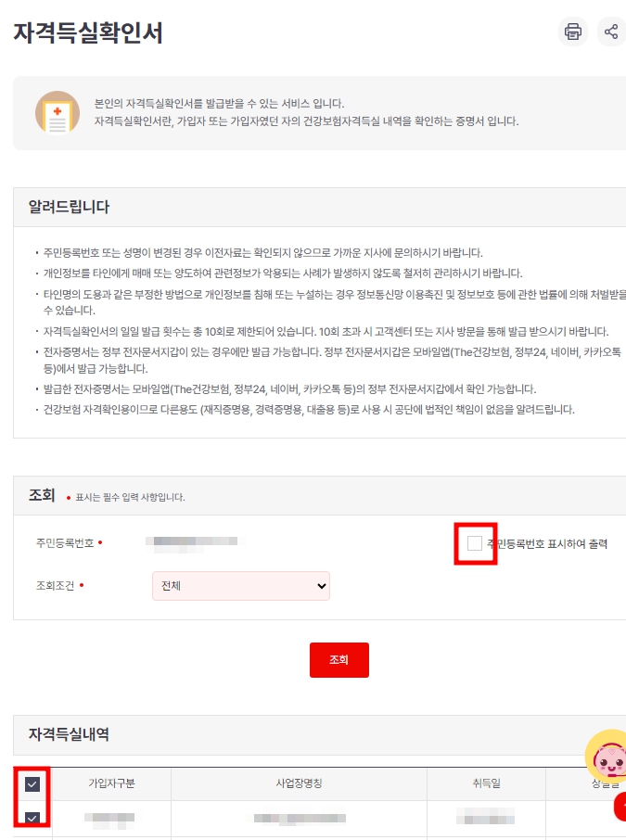Select the first row's 사업장명칭 cell

click(x=299, y=819)
